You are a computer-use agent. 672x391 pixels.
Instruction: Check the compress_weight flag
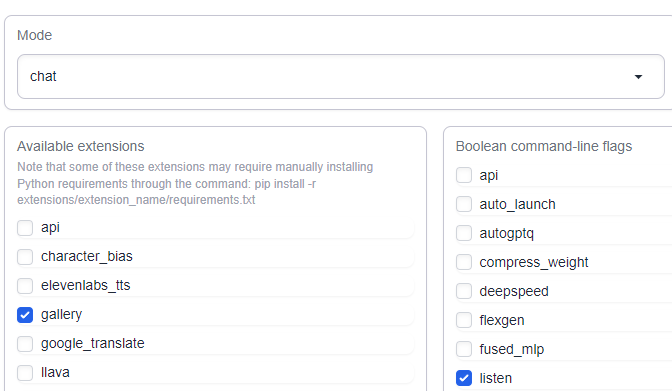click(x=464, y=262)
